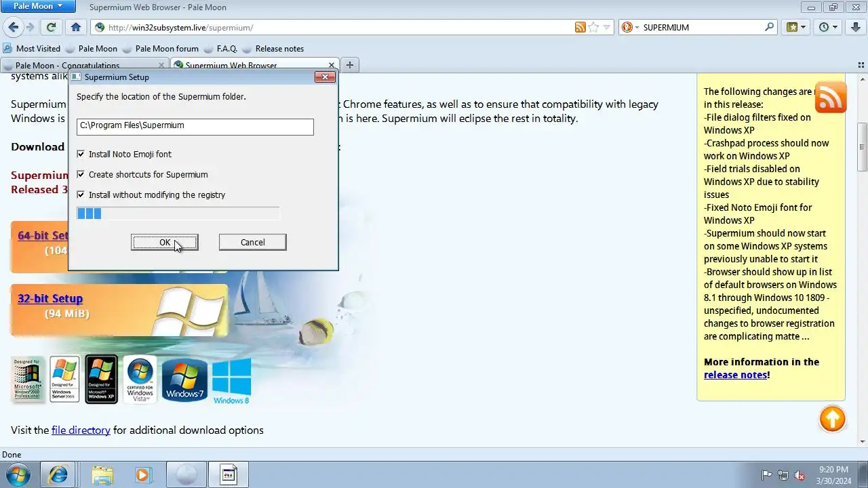Open the release notes link in sidebar
Viewport: 868px width, 488px height.
pyautogui.click(x=735, y=375)
